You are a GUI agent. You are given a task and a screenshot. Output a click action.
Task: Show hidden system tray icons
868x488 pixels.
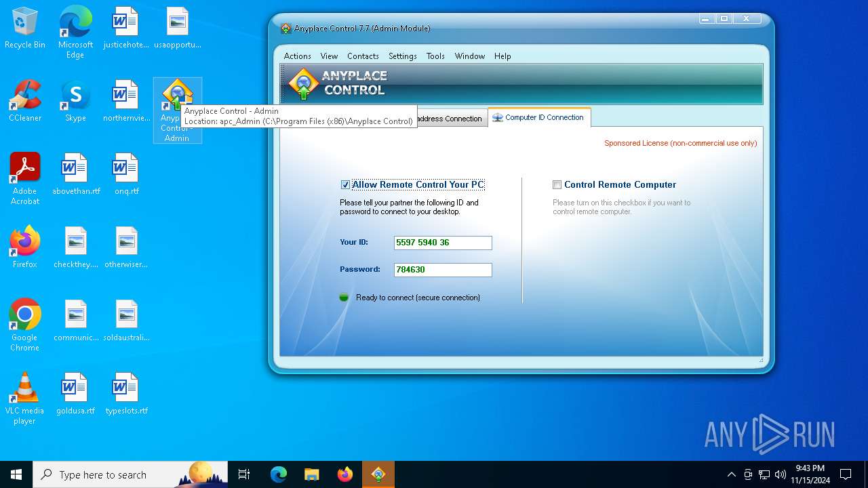731,474
